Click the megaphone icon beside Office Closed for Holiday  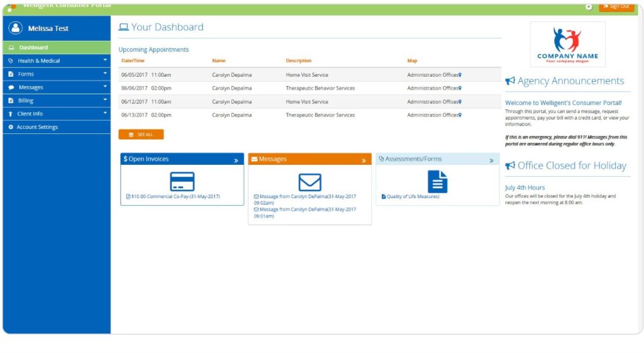510,165
